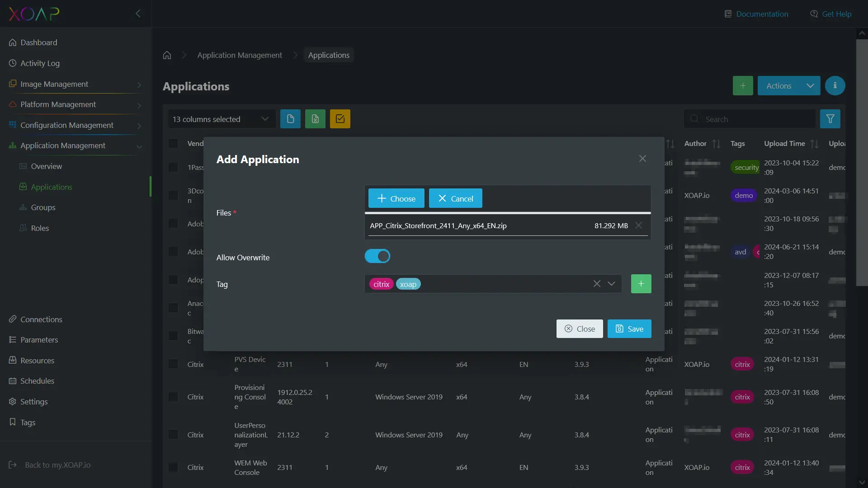Toggle the Allow Overwrite switch
This screenshot has height=488, width=868.
377,256
